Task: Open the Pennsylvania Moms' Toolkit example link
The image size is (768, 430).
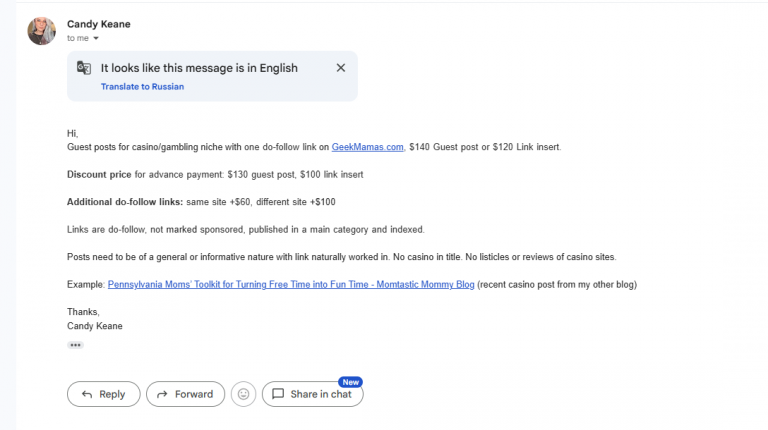Action: click(291, 285)
